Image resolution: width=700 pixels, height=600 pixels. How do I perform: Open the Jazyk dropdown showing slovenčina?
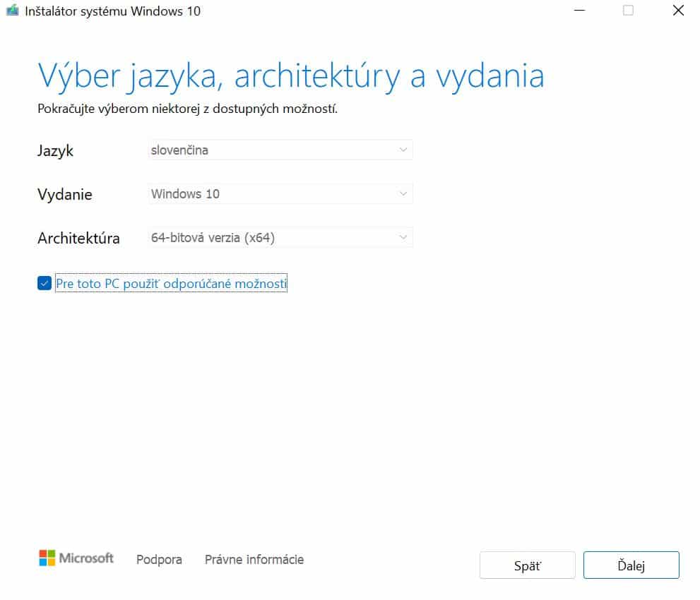coord(280,150)
